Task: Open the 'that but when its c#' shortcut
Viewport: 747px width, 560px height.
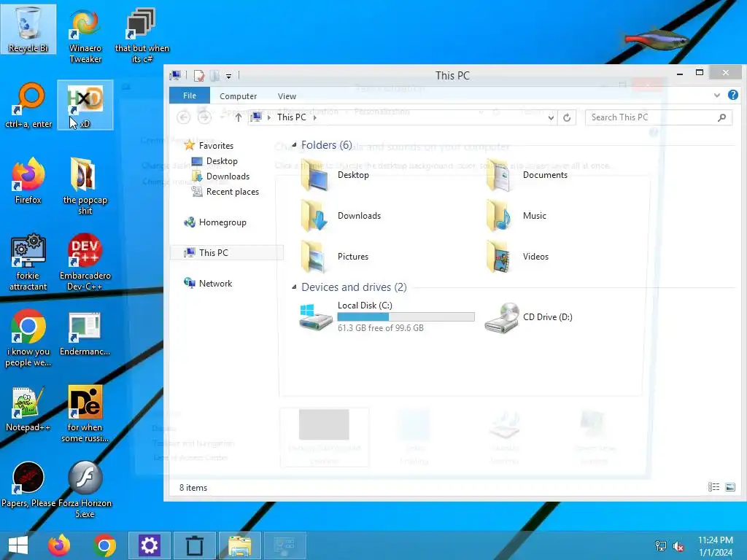Action: coord(142,35)
